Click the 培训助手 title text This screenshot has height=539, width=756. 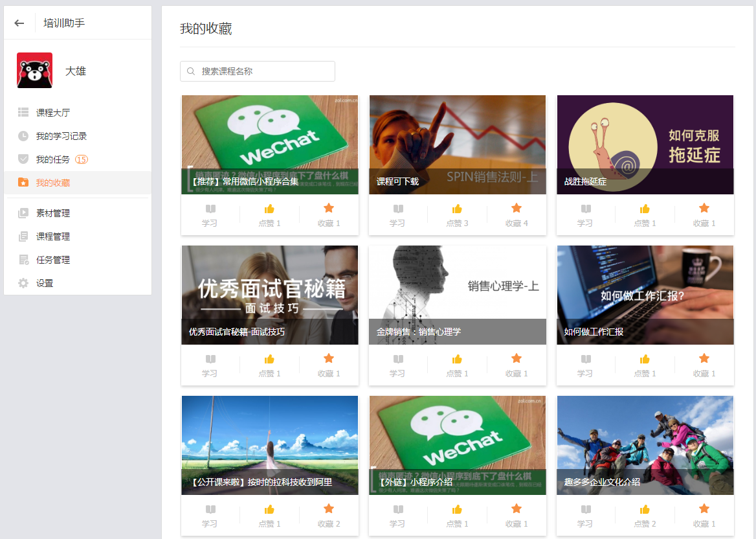pos(64,23)
